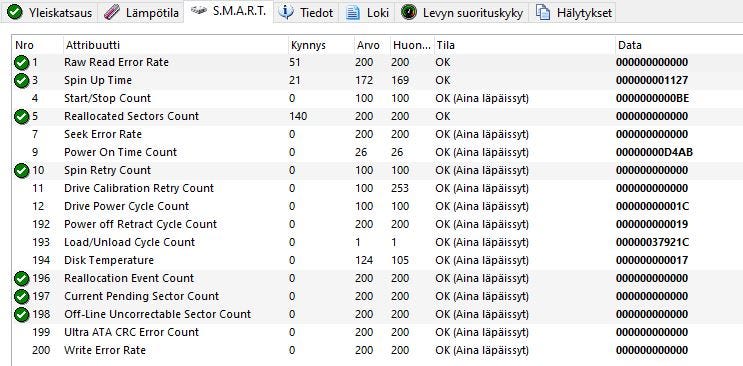Select Ultra ATA CRC Error Count row
This screenshot has height=366, width=743.
click(x=378, y=332)
